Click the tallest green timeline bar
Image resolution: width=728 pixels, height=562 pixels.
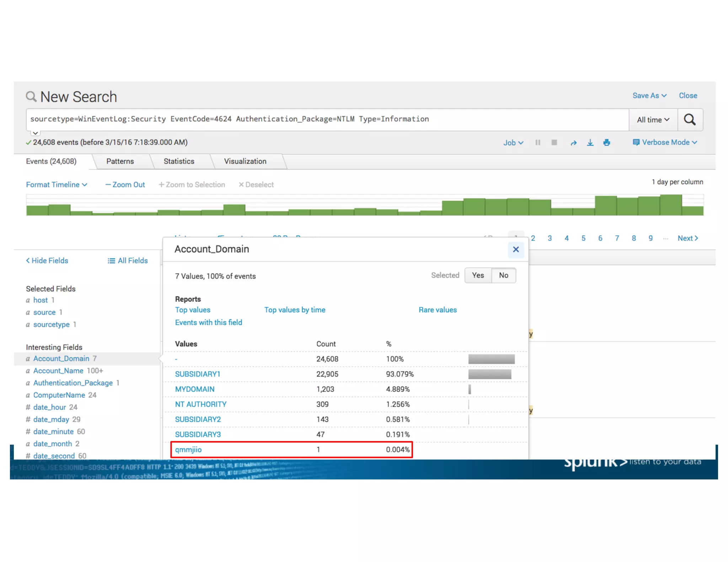coord(670,205)
